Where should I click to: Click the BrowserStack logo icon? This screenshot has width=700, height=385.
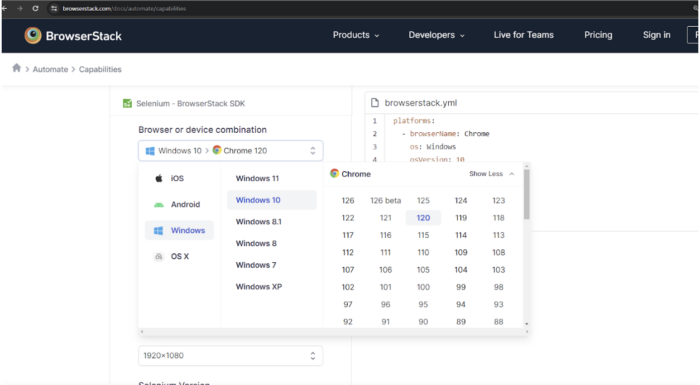tap(33, 36)
